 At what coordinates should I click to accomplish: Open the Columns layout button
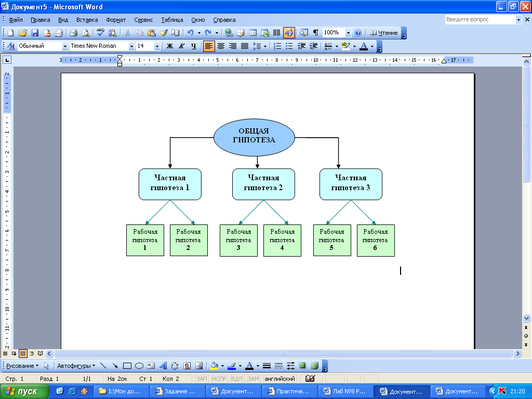(x=277, y=33)
